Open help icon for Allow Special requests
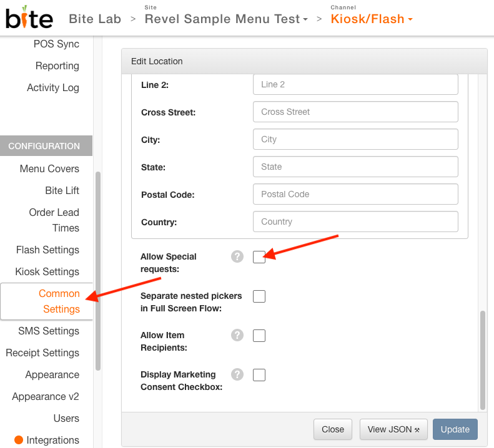494x448 pixels. coord(237,256)
